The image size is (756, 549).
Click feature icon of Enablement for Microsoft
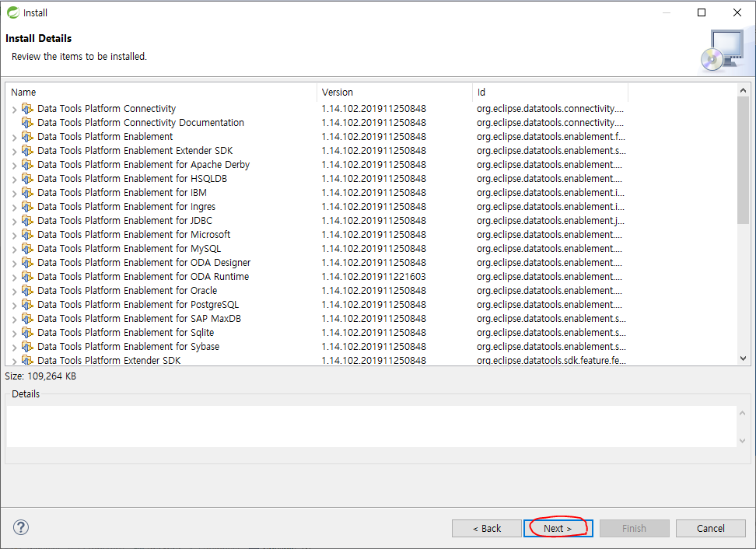coord(27,234)
